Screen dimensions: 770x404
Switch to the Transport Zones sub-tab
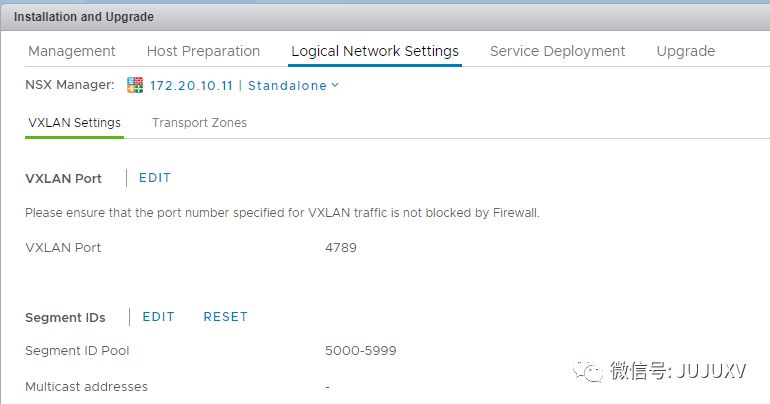point(199,123)
